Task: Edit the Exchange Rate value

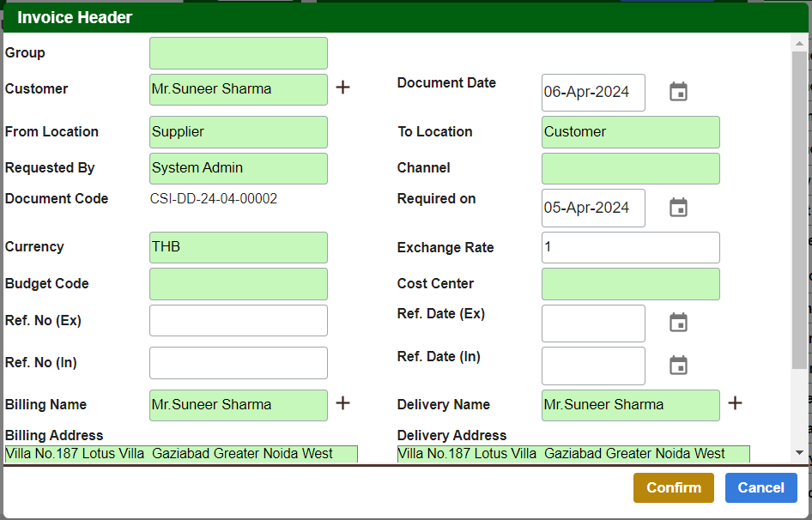Action: click(x=630, y=247)
